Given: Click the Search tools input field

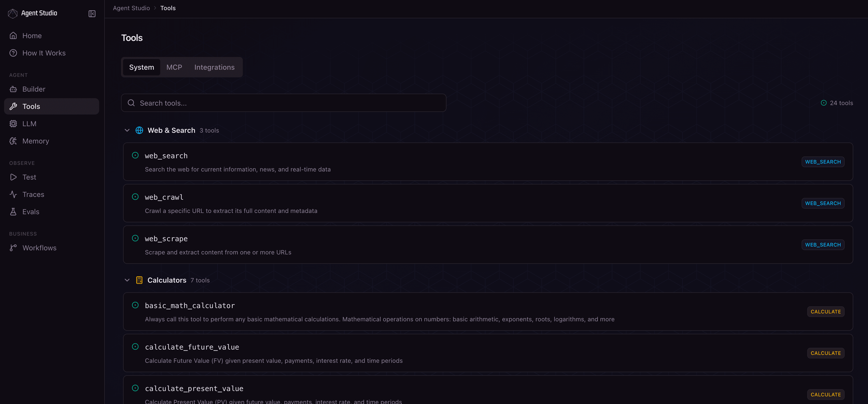Looking at the screenshot, I should pos(283,103).
